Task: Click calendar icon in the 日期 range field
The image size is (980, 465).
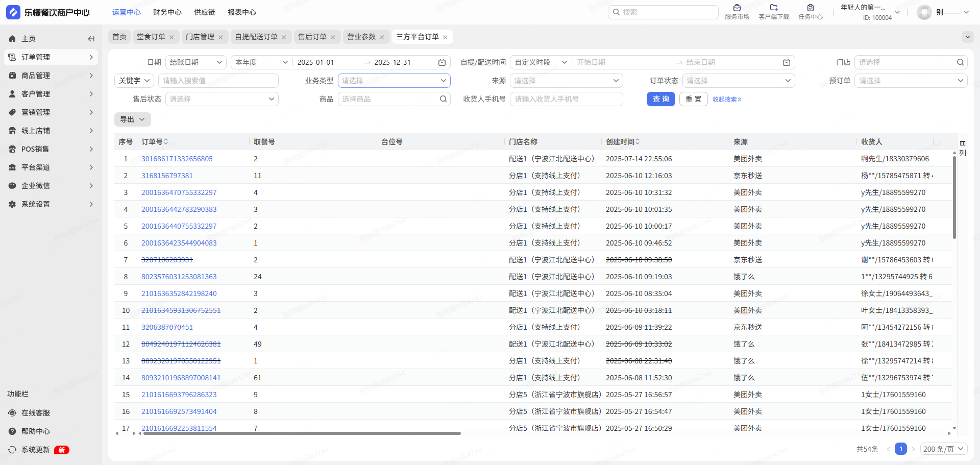Action: [x=442, y=62]
